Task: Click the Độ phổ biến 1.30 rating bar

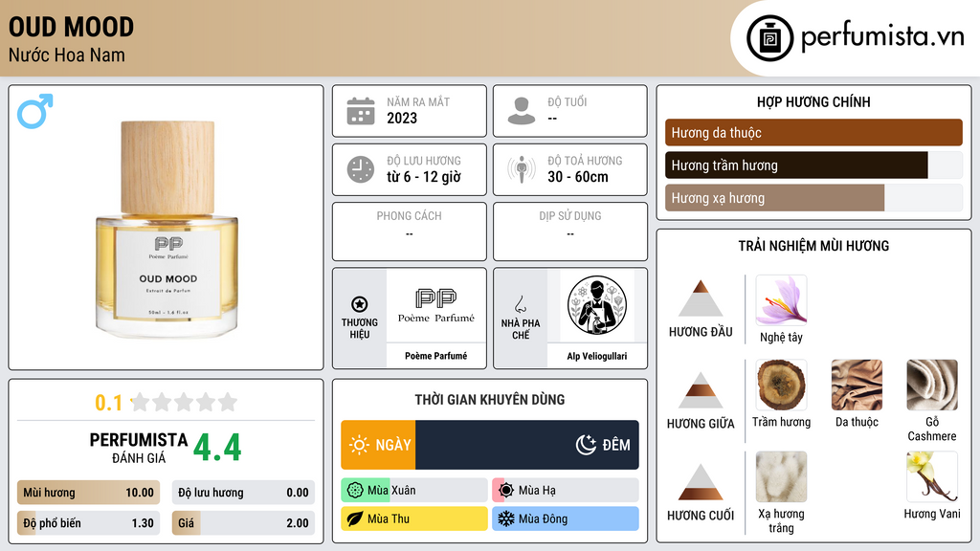Action: [x=88, y=523]
